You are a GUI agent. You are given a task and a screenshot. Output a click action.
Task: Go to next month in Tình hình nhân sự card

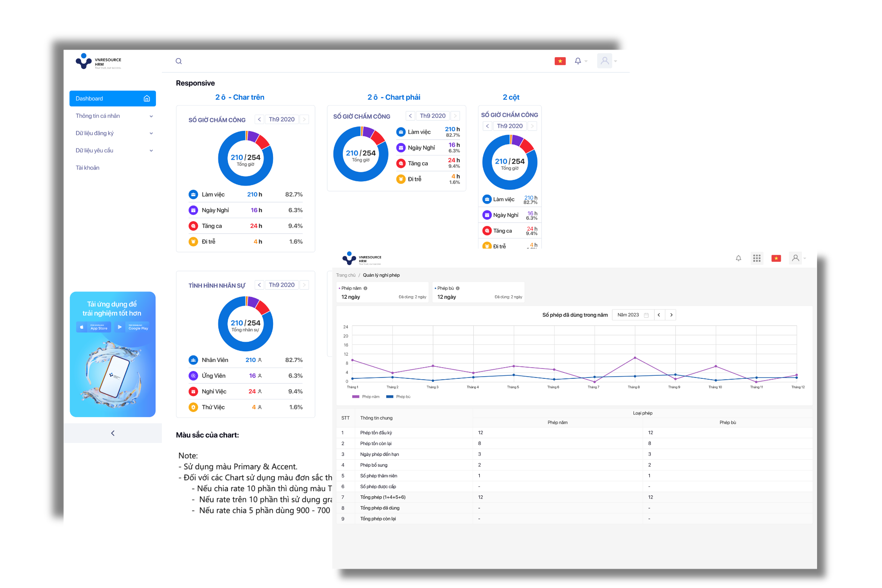coord(304,285)
